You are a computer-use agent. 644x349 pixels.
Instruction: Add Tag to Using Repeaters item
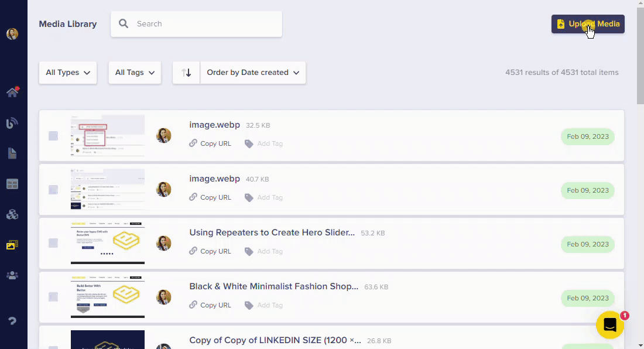click(263, 251)
